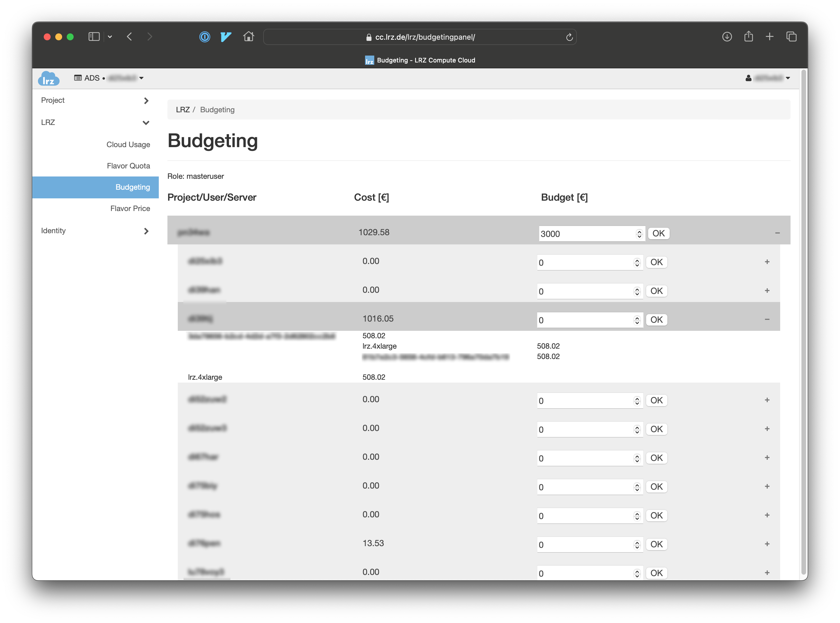The image size is (840, 623).
Task: Click the blue V browser extension icon
Action: (x=226, y=37)
